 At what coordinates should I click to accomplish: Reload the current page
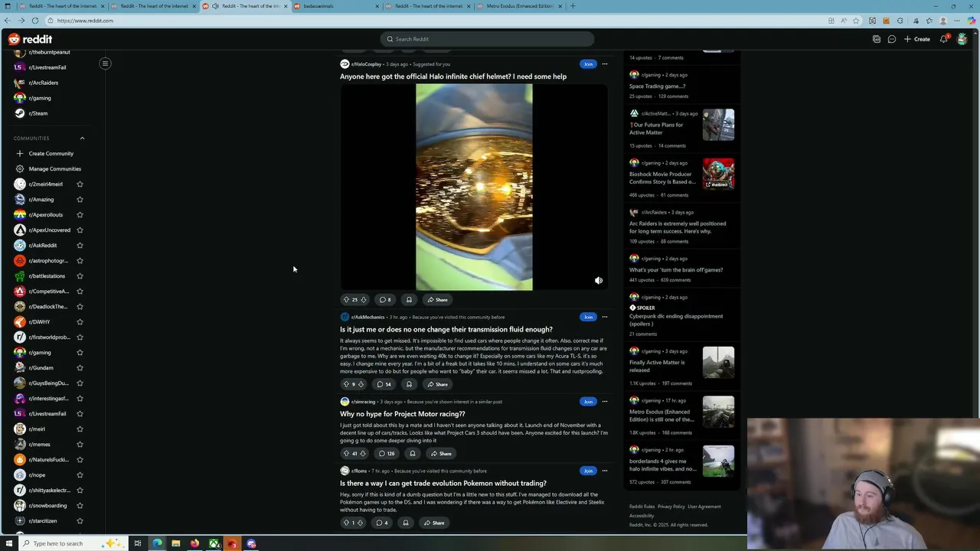tap(35, 21)
